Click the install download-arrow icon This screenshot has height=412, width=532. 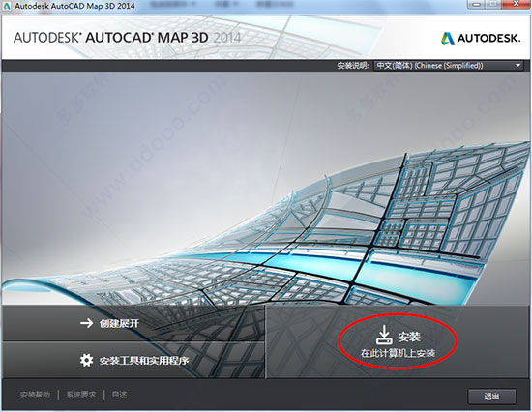click(x=384, y=335)
